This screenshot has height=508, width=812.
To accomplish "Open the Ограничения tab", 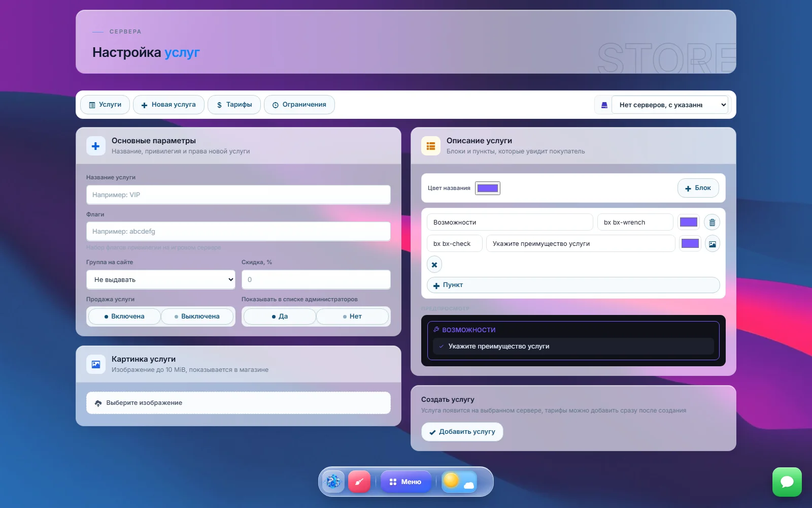I will coord(299,105).
